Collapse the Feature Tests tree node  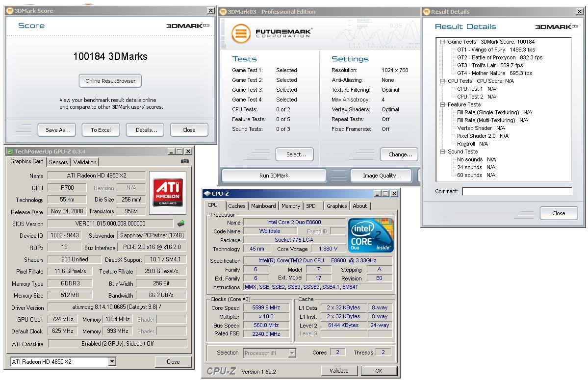(x=442, y=104)
